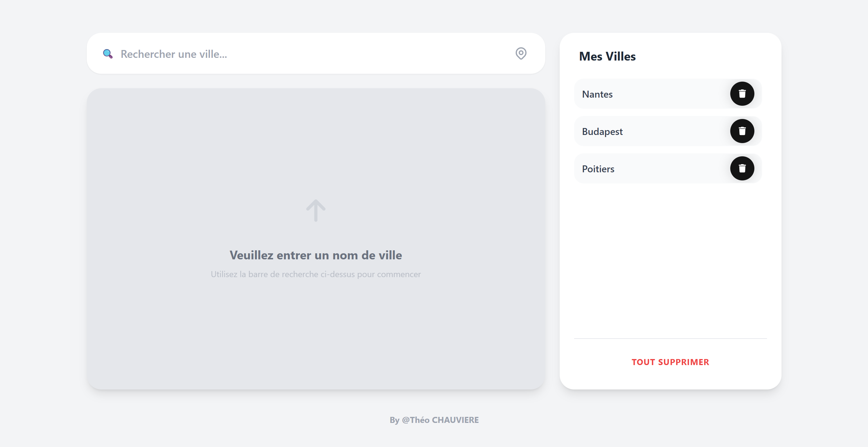Click the Utilisez la barre de recherche hint text

point(315,274)
